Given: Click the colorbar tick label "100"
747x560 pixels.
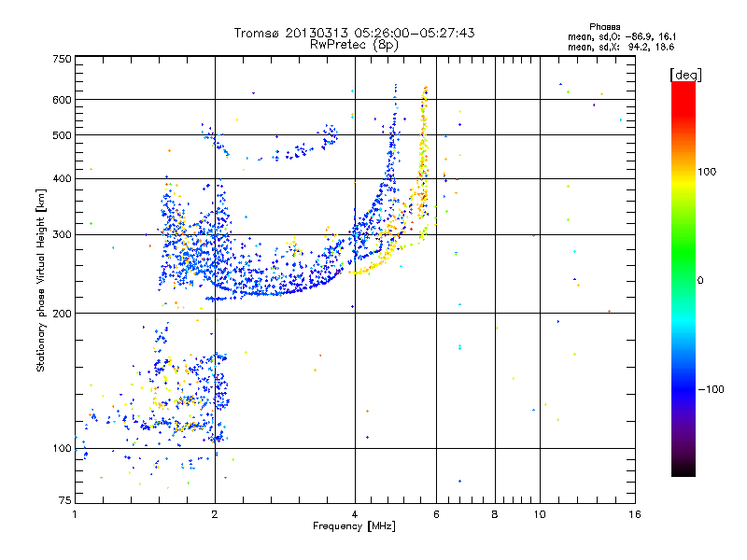Looking at the screenshot, I should click(x=707, y=172).
